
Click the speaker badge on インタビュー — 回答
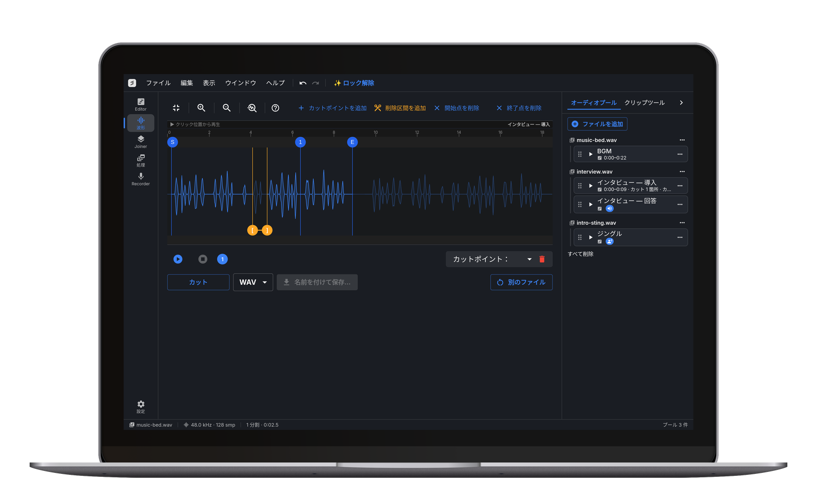click(609, 209)
